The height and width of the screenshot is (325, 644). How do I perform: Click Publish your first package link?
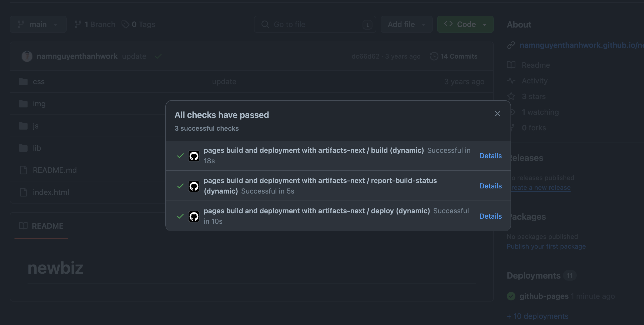click(546, 246)
